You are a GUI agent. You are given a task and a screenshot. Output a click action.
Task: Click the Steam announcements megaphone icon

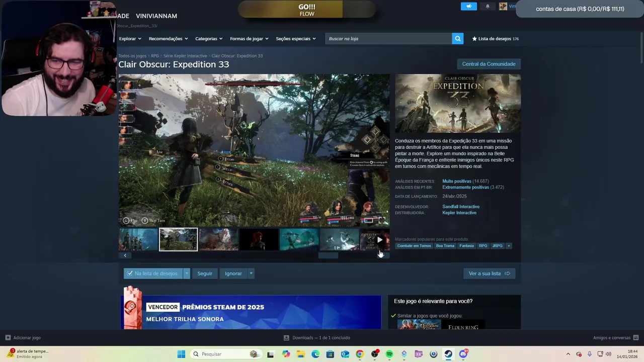468,7
